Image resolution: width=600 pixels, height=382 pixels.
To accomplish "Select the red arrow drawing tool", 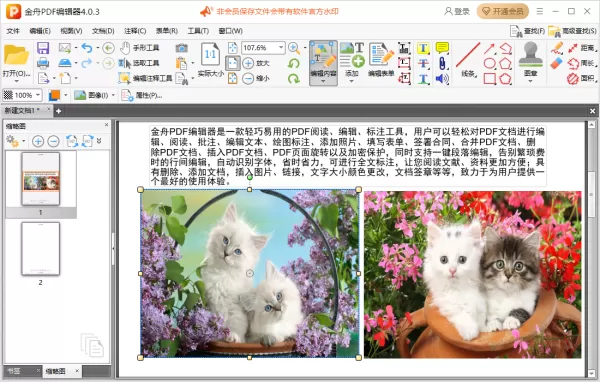I will (489, 48).
